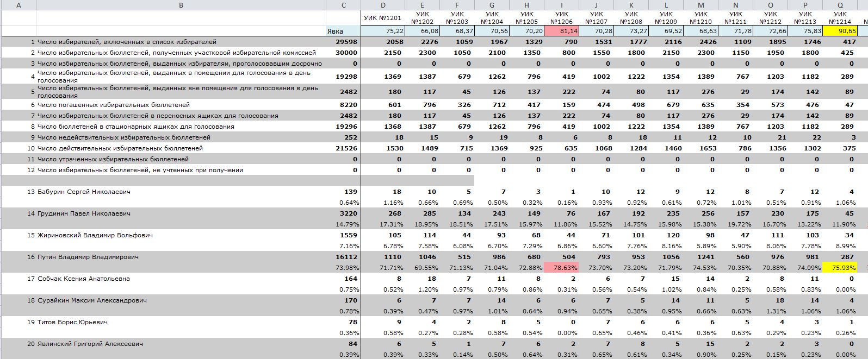This screenshot has height=359, width=868.
Task: Select Titov total votes 78
Action: pos(343,322)
